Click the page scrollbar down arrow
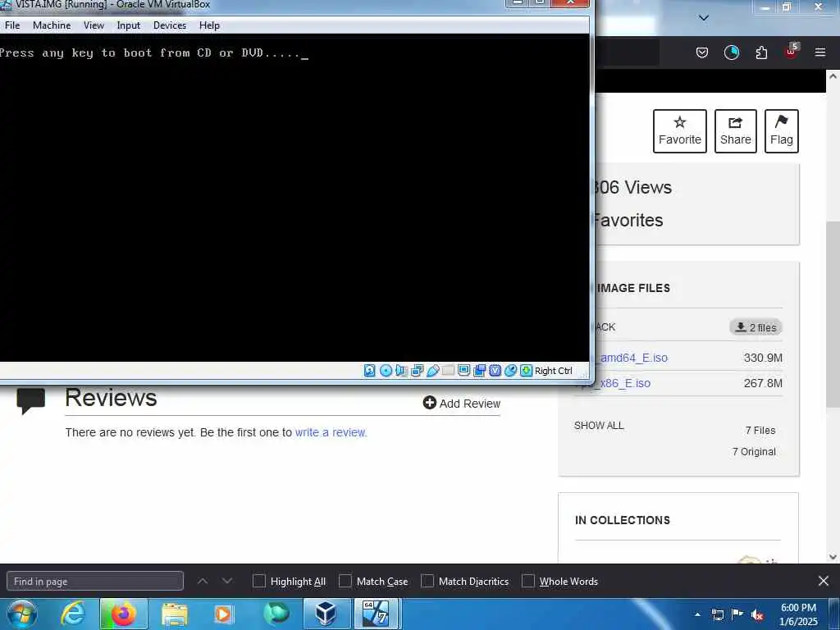840x630 pixels. click(833, 557)
